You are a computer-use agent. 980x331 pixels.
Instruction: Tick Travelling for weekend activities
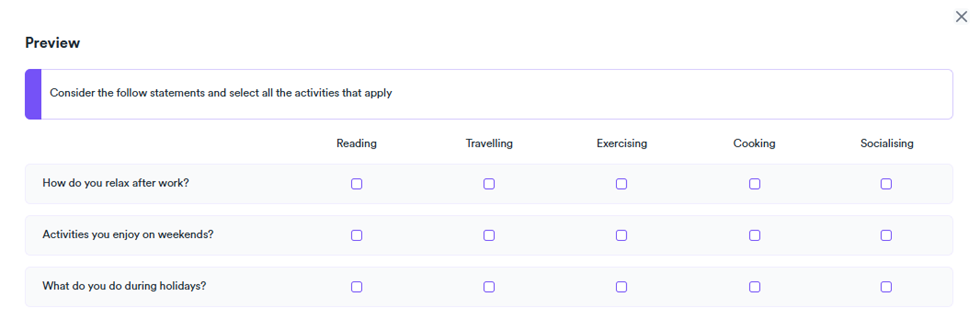click(489, 235)
